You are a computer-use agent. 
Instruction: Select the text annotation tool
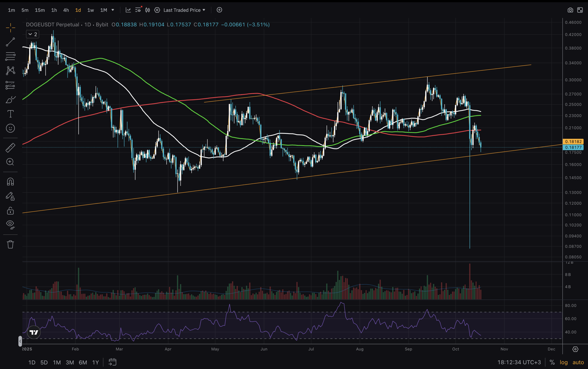(10, 114)
